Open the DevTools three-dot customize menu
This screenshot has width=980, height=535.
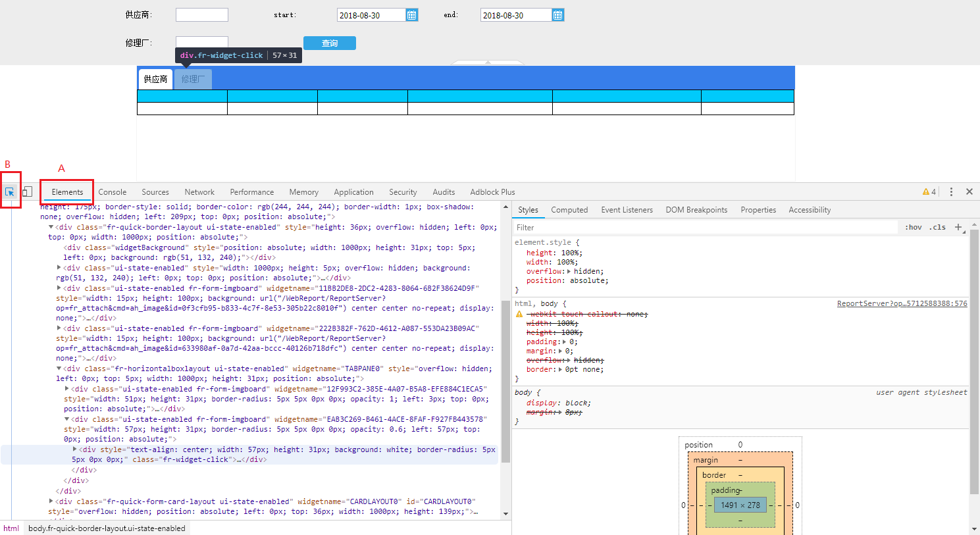coord(951,192)
